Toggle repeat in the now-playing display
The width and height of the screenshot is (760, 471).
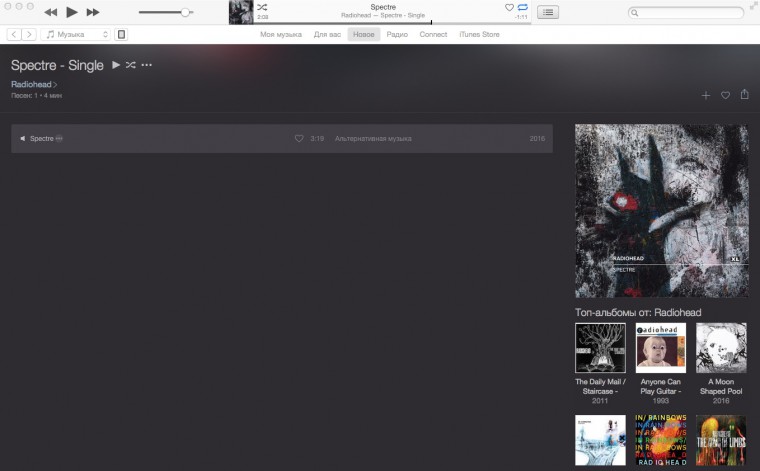point(522,7)
